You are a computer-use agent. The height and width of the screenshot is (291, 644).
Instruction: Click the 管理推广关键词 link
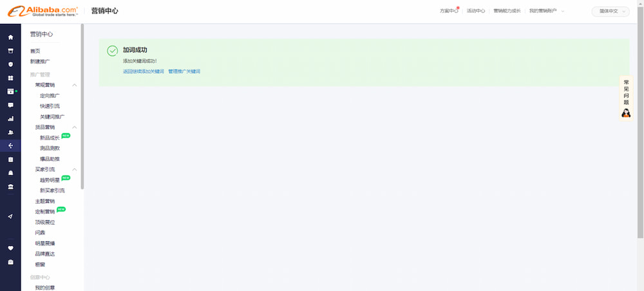pos(184,71)
